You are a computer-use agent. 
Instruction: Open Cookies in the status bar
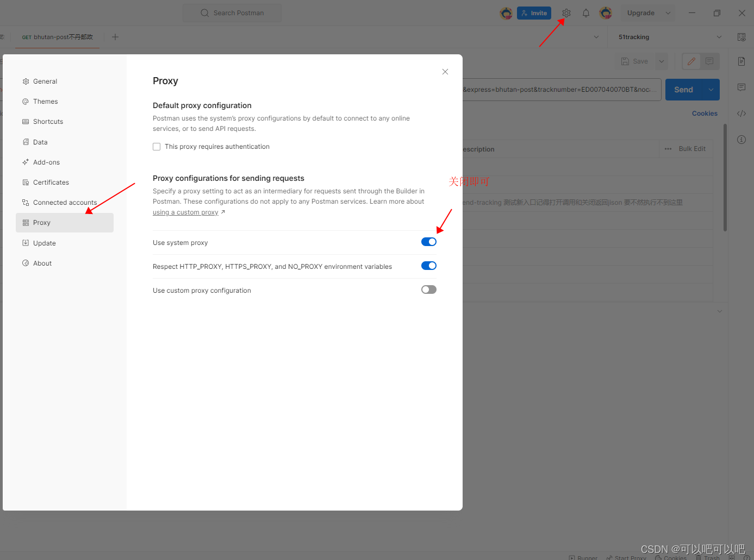click(x=671, y=557)
